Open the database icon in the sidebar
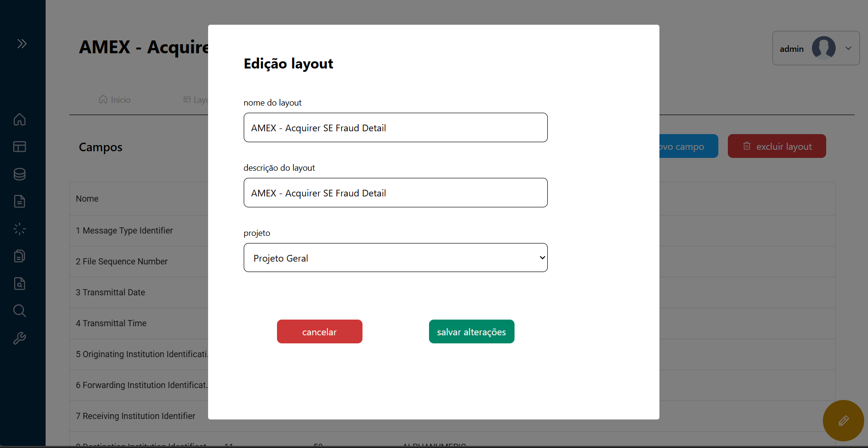 pyautogui.click(x=19, y=174)
